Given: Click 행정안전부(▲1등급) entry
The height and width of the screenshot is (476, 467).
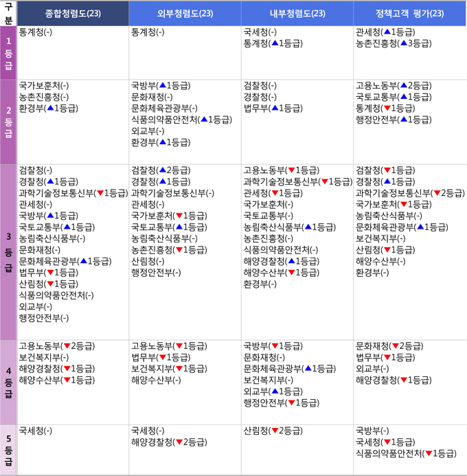Looking at the screenshot, I should (x=394, y=120).
